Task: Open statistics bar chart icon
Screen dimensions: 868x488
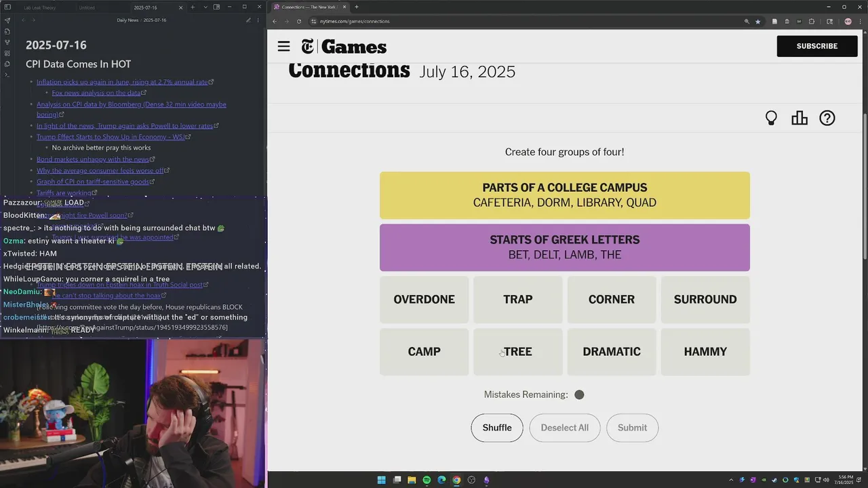Action: coord(800,118)
